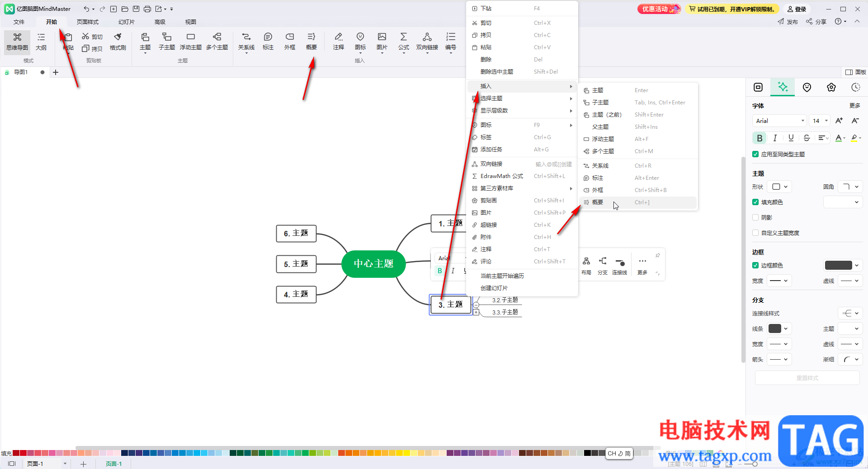The image size is (868, 469).
Task: Open the 图标 marker icon tool
Action: 360,41
